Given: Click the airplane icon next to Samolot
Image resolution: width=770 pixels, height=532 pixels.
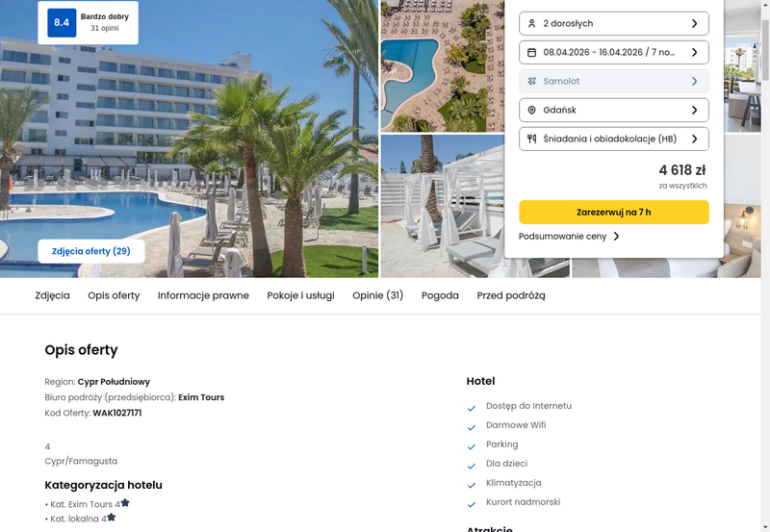Looking at the screenshot, I should click(x=531, y=82).
